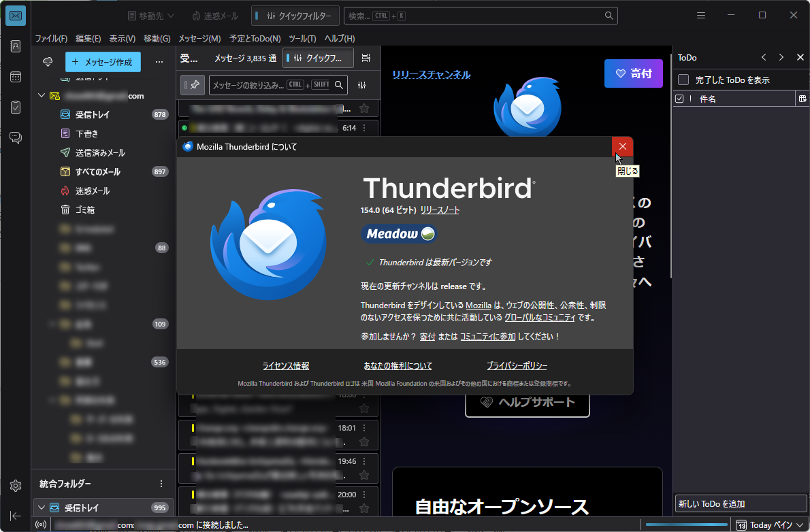Screen dimensions: 810x532
Task: Click ToDo column picker icon
Action: point(803,99)
